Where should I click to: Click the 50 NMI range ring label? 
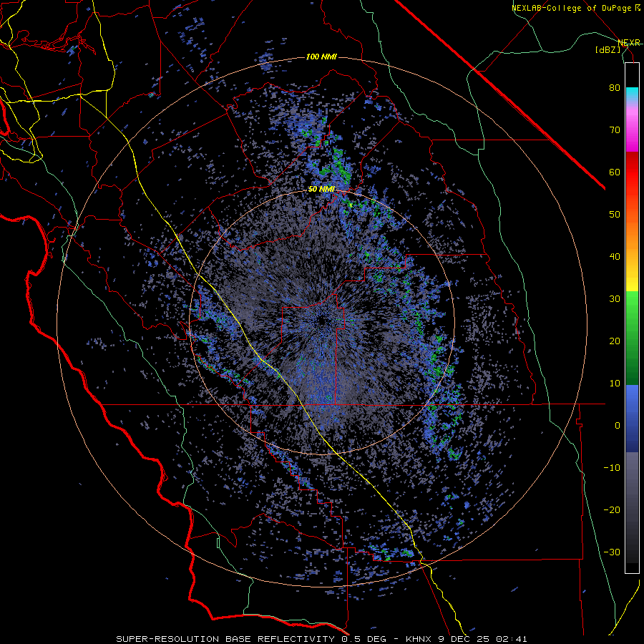(321, 190)
